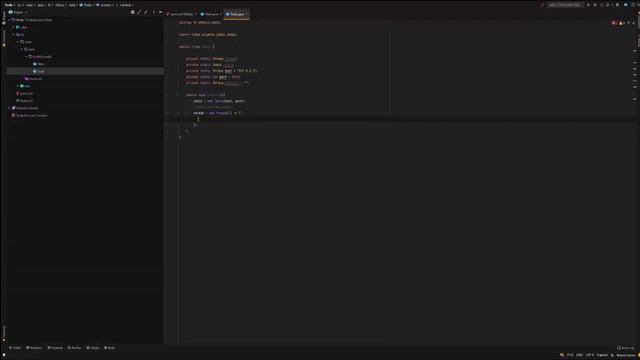Click the read-only lock icon in status bar

tap(612, 355)
